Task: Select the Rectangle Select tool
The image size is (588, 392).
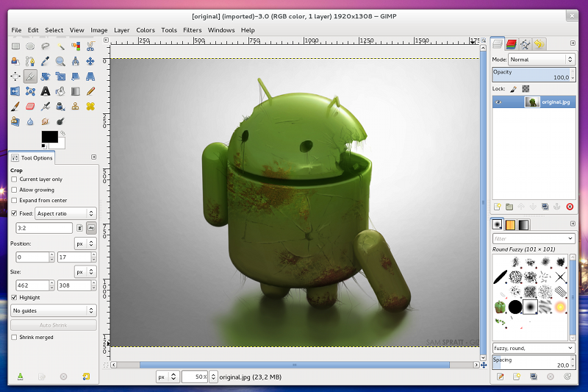Action: (x=15, y=46)
